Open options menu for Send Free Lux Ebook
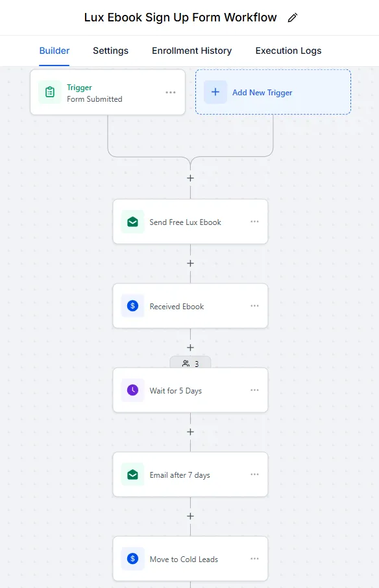This screenshot has height=588, width=379. (255, 222)
